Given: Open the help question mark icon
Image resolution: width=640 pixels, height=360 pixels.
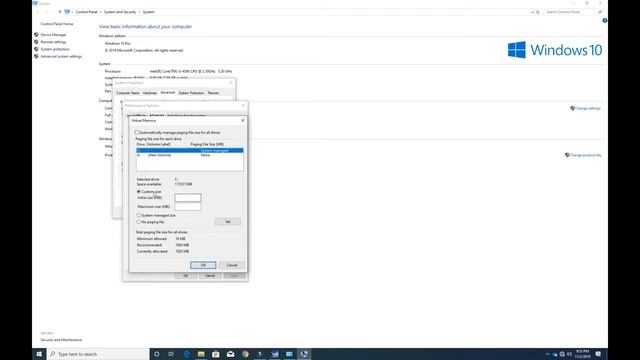Looking at the screenshot, I should [x=604, y=20].
